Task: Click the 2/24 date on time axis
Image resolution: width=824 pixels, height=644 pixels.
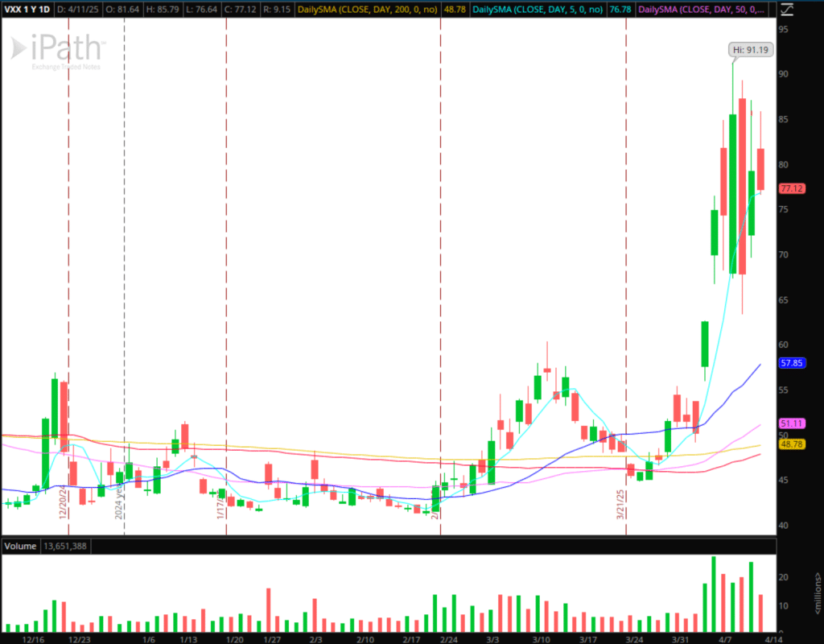Action: [449, 639]
